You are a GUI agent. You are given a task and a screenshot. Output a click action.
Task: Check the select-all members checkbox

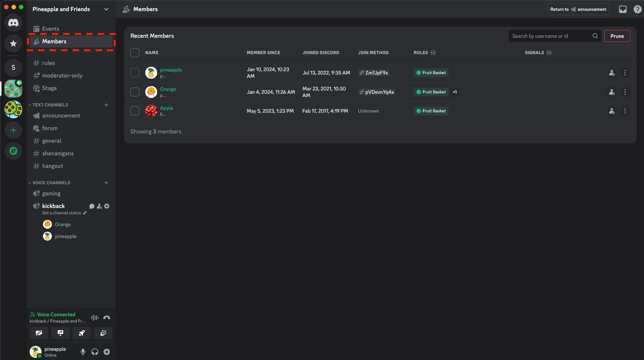135,53
